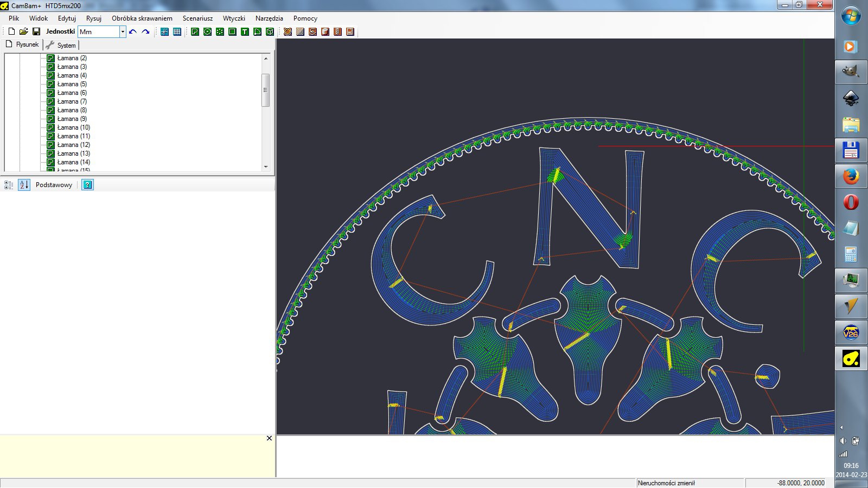Screen dimensions: 868x488
Task: Click the tree scrollbar up arrow
Action: 266,58
